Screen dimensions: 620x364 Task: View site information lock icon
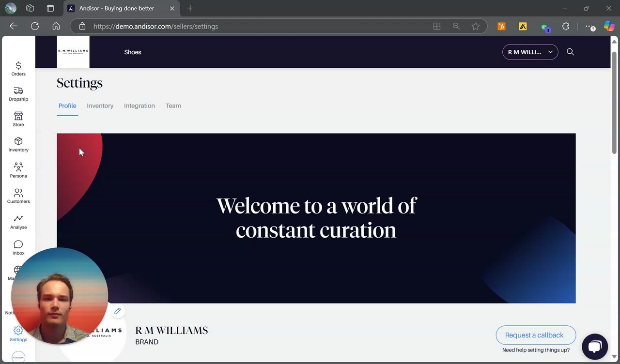(x=82, y=26)
